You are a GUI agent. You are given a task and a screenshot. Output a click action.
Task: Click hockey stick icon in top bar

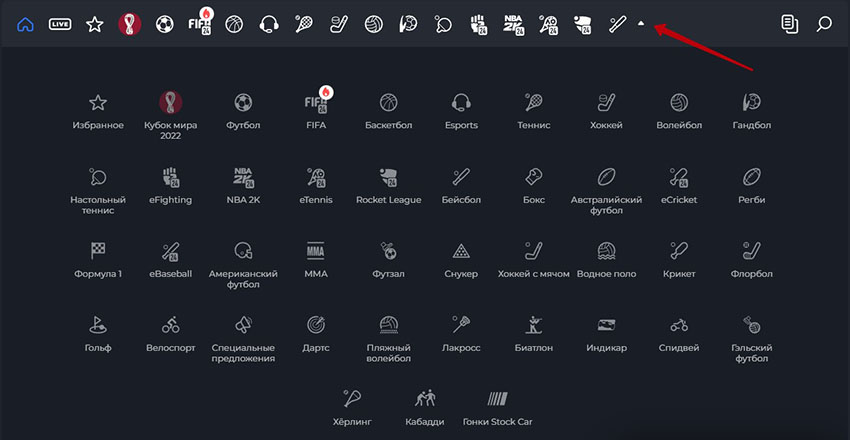tap(338, 24)
